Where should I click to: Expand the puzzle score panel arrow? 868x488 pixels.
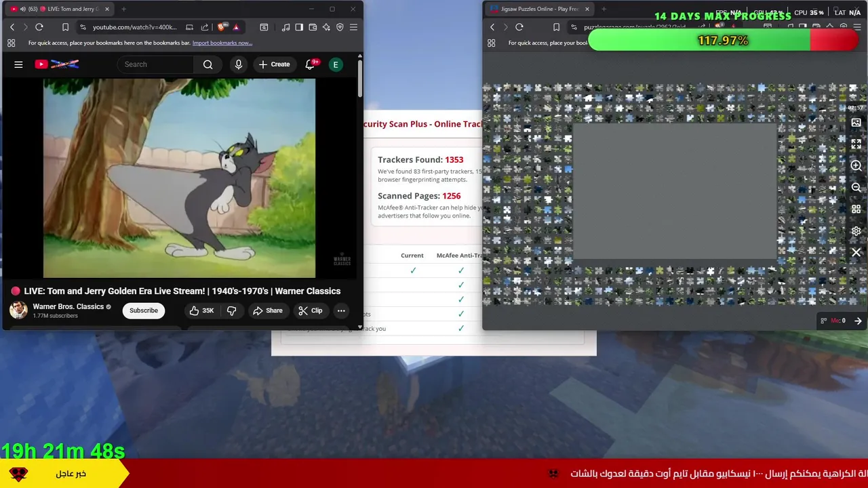(x=858, y=321)
